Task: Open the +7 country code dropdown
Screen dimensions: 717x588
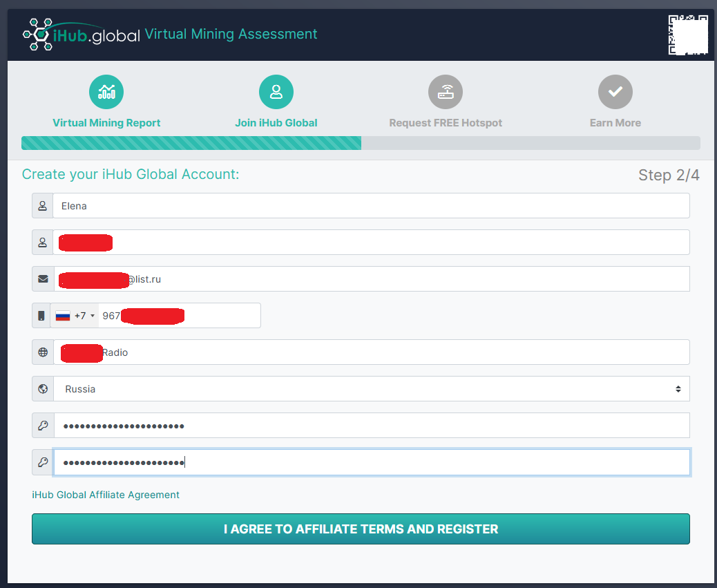Action: [x=75, y=316]
